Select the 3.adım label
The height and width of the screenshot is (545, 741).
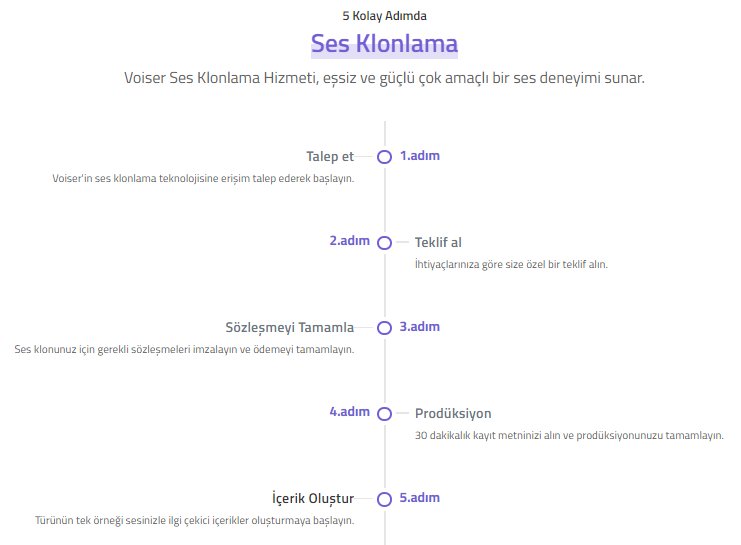(x=420, y=327)
